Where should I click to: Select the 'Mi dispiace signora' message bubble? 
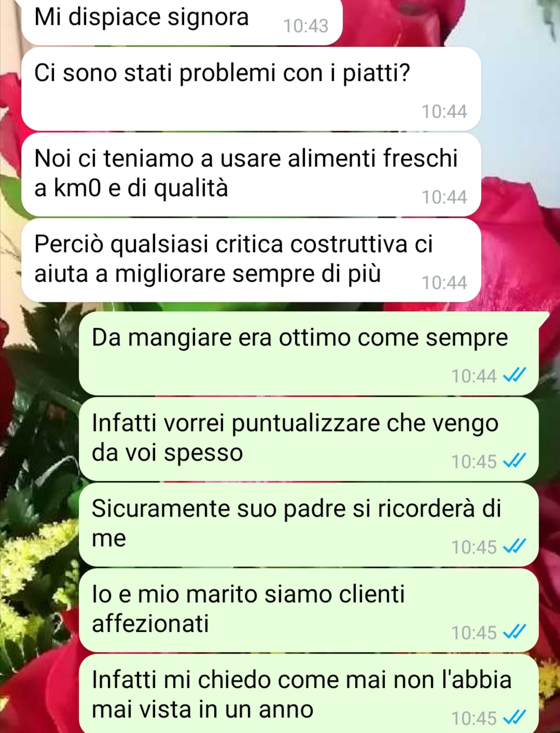pyautogui.click(x=182, y=21)
